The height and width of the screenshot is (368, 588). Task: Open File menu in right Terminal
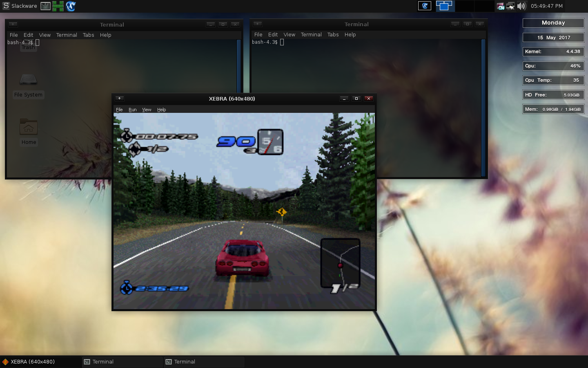[258, 35]
